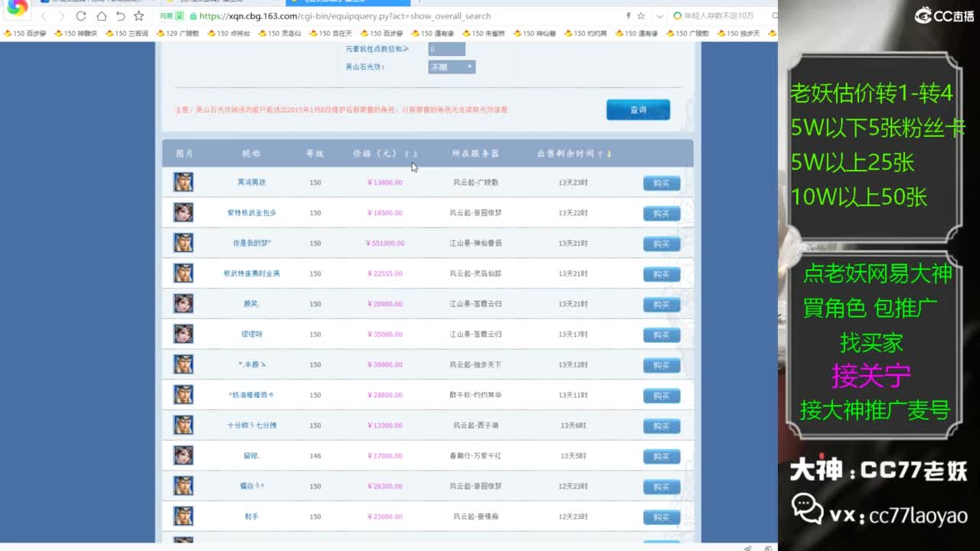This screenshot has width=980, height=551.
Task: Expand the 吴山石光效 dropdown set to 不限
Action: 452,67
